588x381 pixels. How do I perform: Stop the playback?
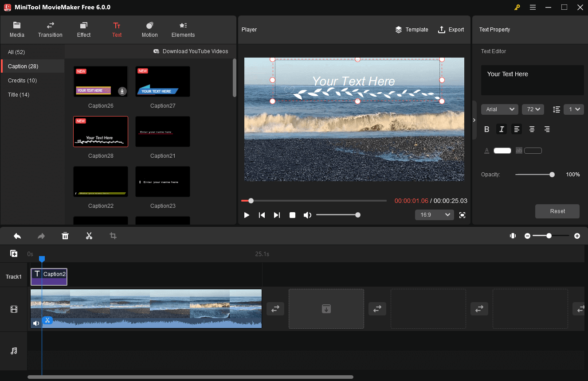(x=292, y=215)
